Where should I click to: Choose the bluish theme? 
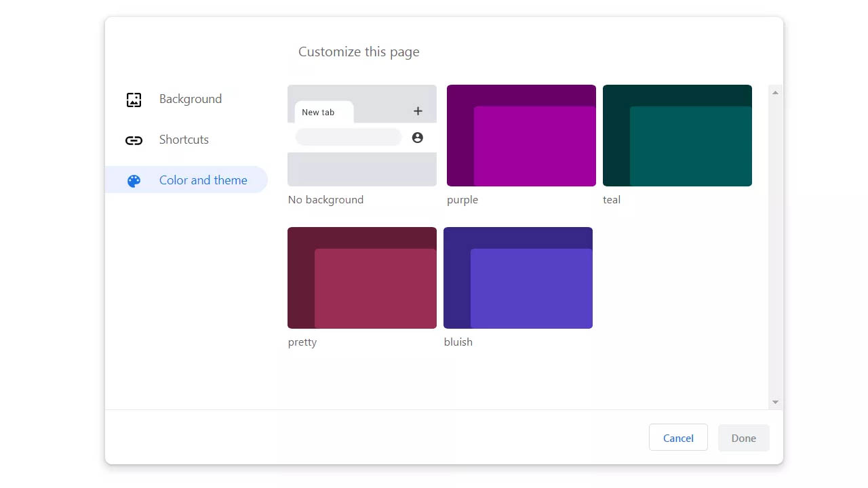pos(517,278)
